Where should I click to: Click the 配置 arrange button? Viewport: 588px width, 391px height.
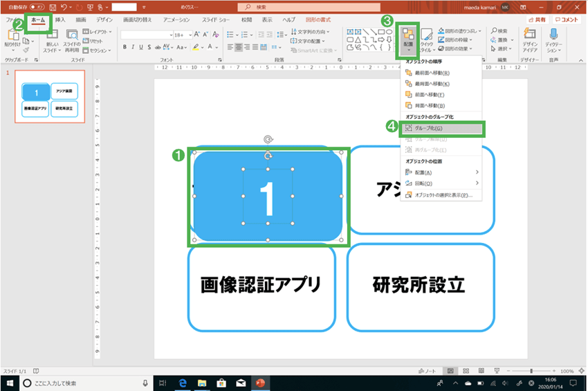(407, 40)
